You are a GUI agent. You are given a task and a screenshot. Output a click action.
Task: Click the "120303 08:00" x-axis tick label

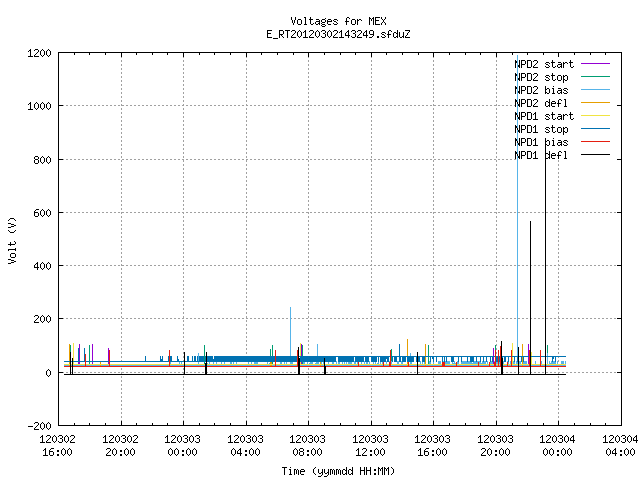click(x=307, y=446)
